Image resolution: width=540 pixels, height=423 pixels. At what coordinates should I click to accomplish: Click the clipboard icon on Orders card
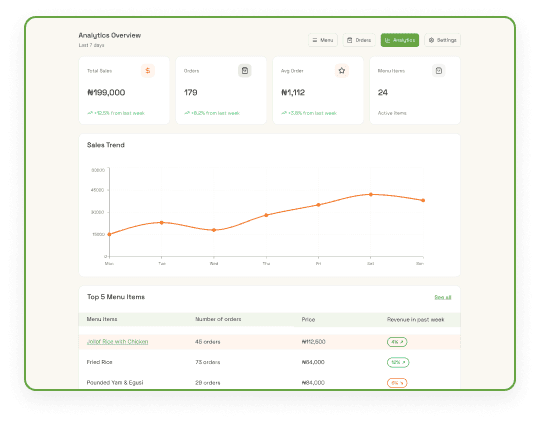(x=245, y=71)
